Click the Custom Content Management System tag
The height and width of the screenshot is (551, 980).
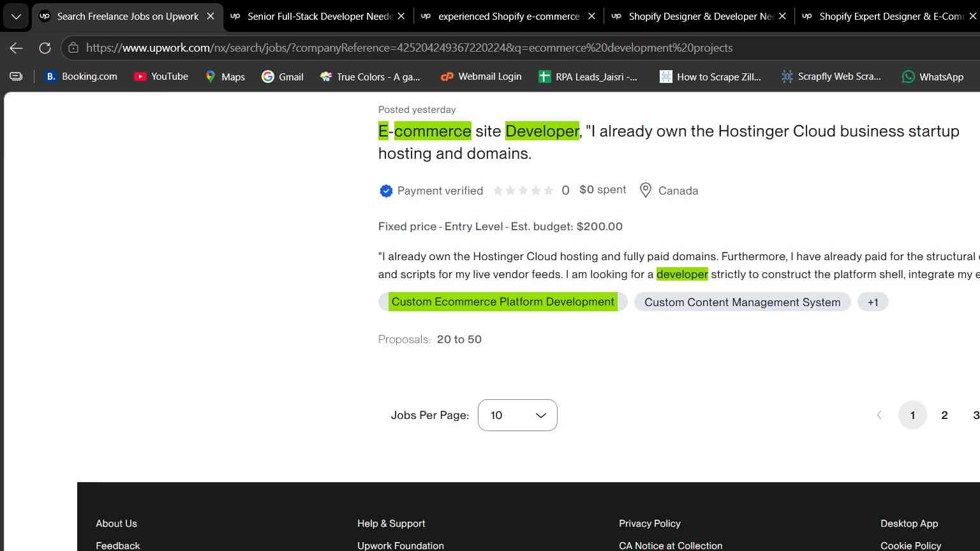click(x=742, y=302)
